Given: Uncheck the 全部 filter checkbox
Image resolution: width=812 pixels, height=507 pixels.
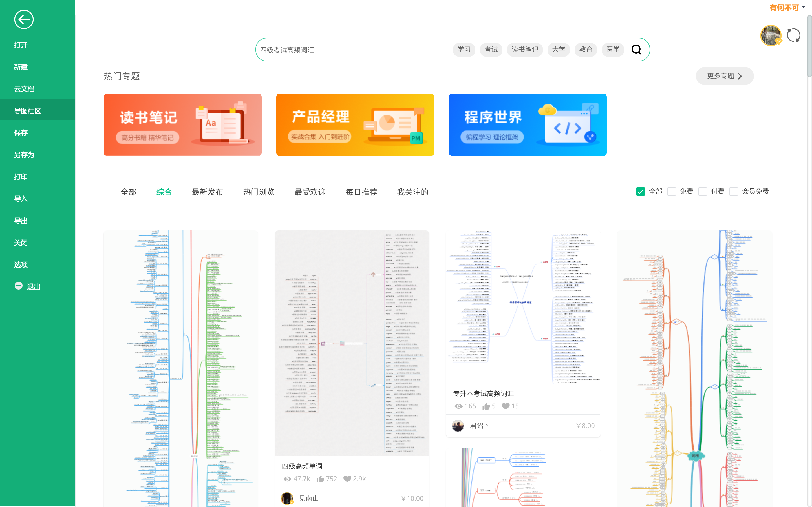Looking at the screenshot, I should pyautogui.click(x=640, y=192).
